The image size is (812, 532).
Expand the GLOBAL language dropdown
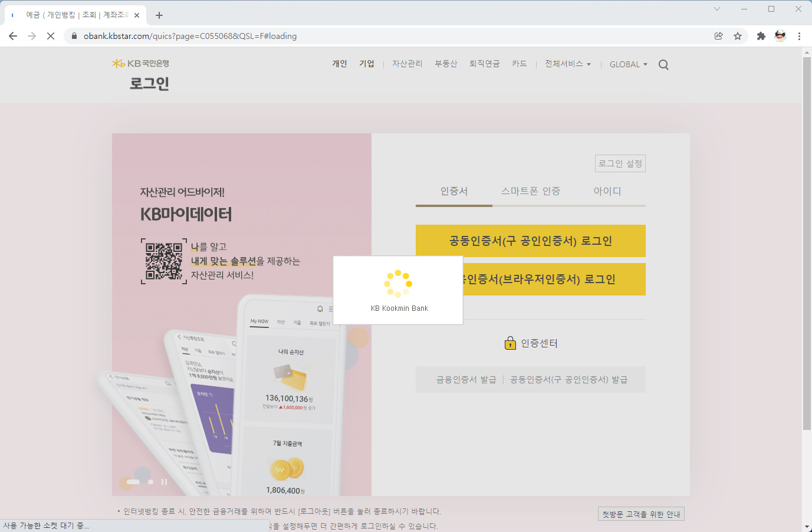(x=629, y=64)
